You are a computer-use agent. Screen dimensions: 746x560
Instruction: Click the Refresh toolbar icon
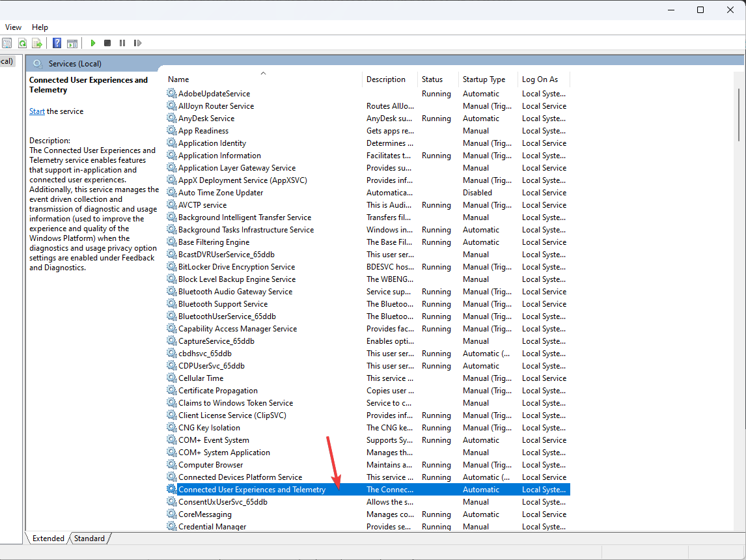point(22,43)
